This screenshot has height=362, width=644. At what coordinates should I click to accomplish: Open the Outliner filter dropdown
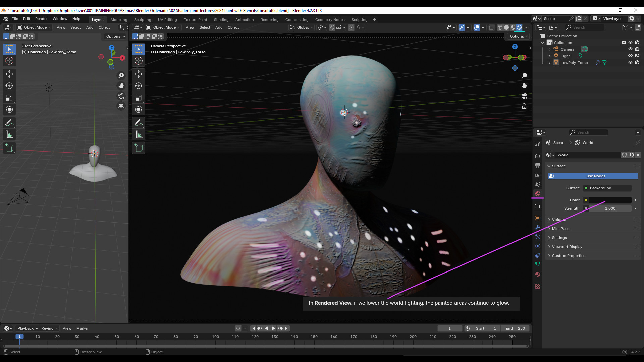tap(627, 27)
